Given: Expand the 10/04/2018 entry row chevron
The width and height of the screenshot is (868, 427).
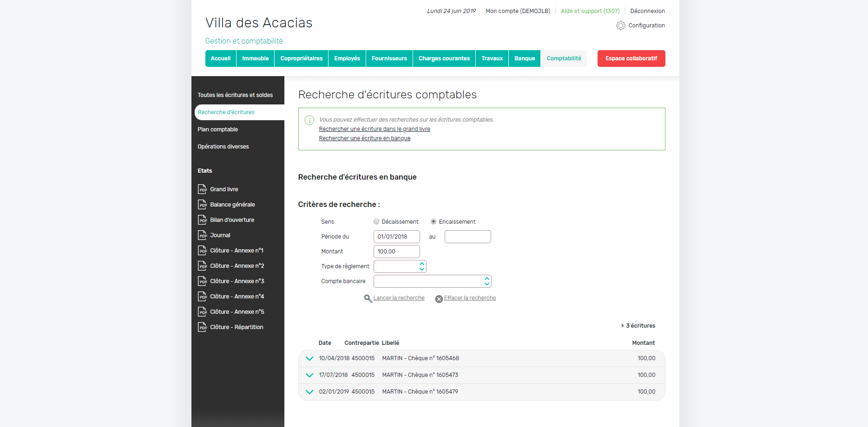Looking at the screenshot, I should 309,358.
